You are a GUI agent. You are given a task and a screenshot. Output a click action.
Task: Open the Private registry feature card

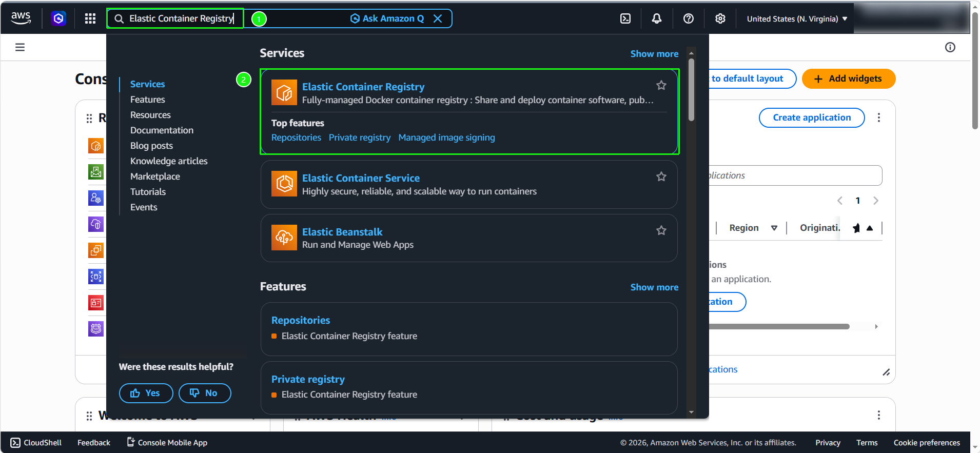[x=469, y=388]
